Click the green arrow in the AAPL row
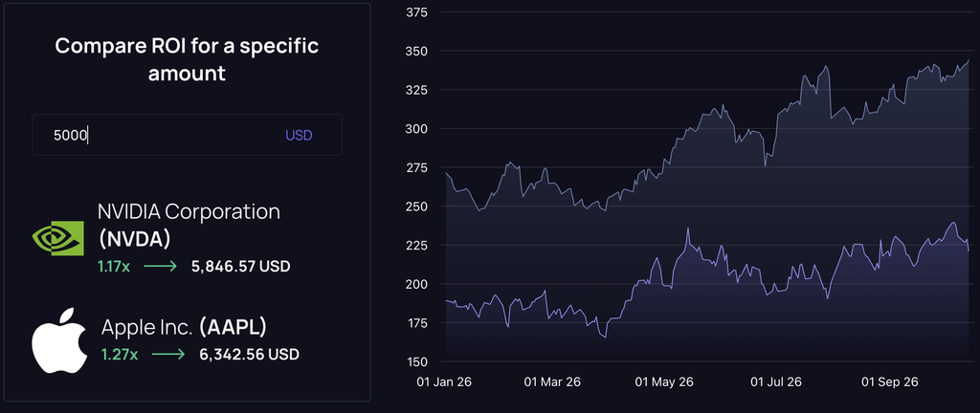This screenshot has width=980, height=413. coord(168,355)
